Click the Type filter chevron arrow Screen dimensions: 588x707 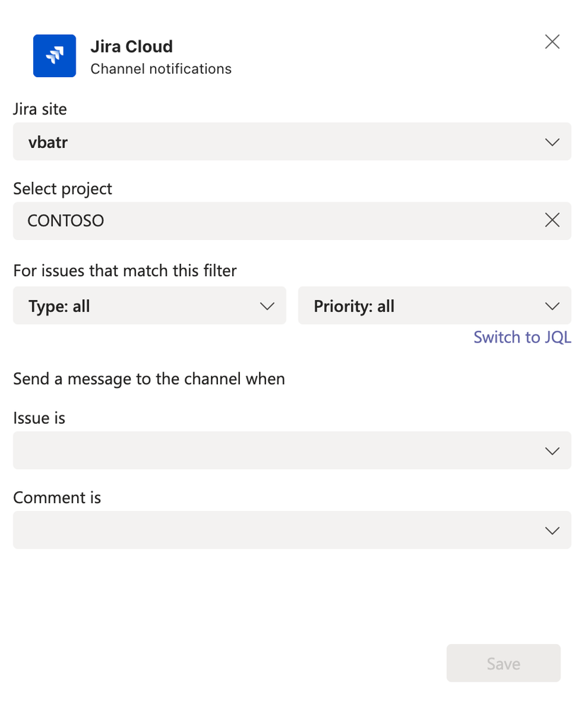(x=267, y=306)
